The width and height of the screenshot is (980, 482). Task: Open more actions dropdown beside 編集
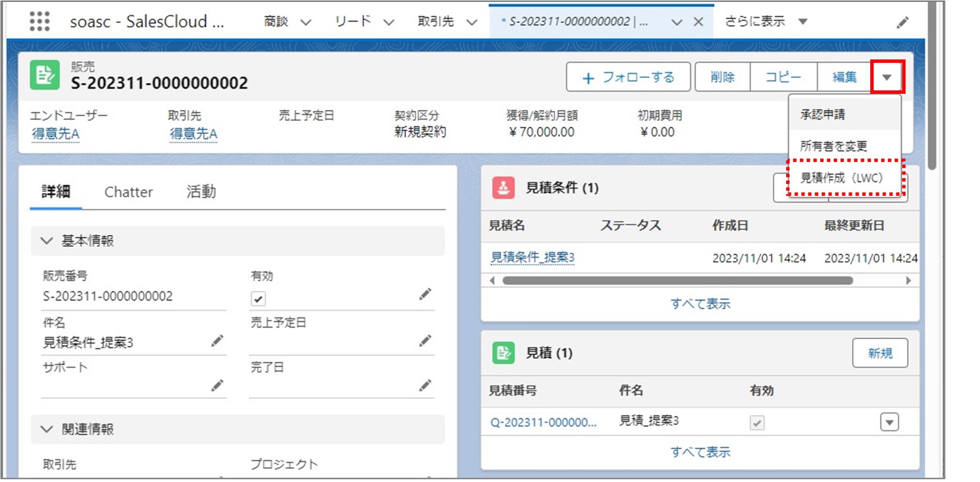(x=887, y=77)
